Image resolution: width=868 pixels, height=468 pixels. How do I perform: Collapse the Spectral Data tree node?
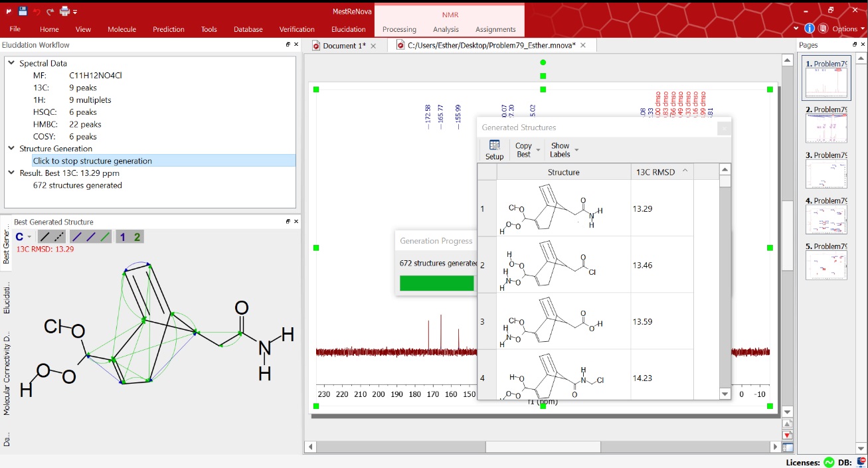(11, 64)
